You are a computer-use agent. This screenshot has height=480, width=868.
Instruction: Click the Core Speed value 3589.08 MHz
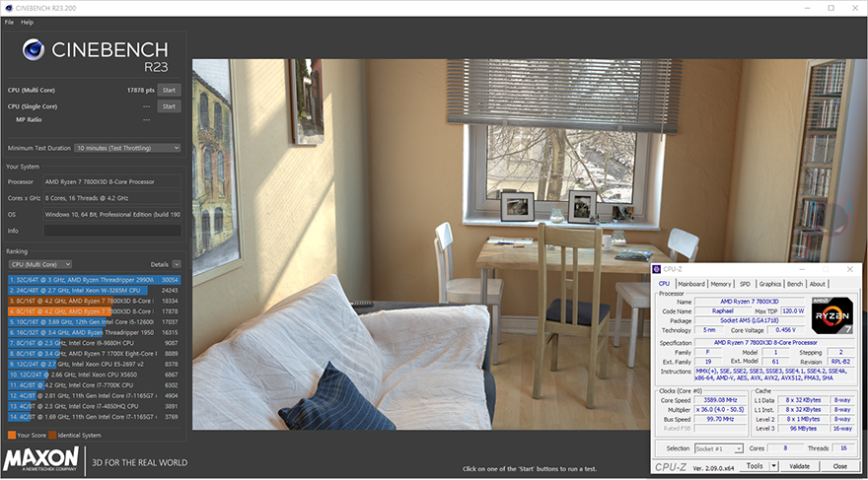tap(720, 400)
